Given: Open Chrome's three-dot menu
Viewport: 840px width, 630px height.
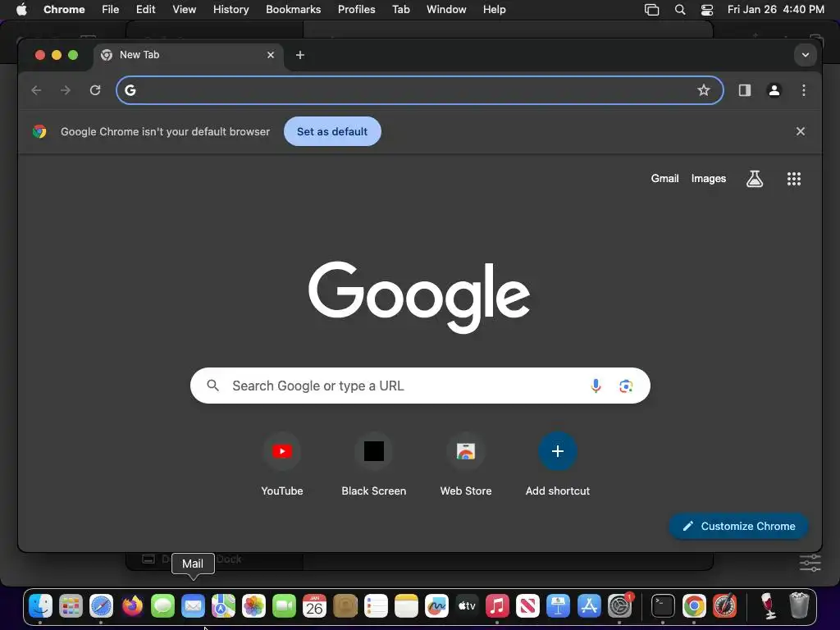Looking at the screenshot, I should click(x=804, y=90).
